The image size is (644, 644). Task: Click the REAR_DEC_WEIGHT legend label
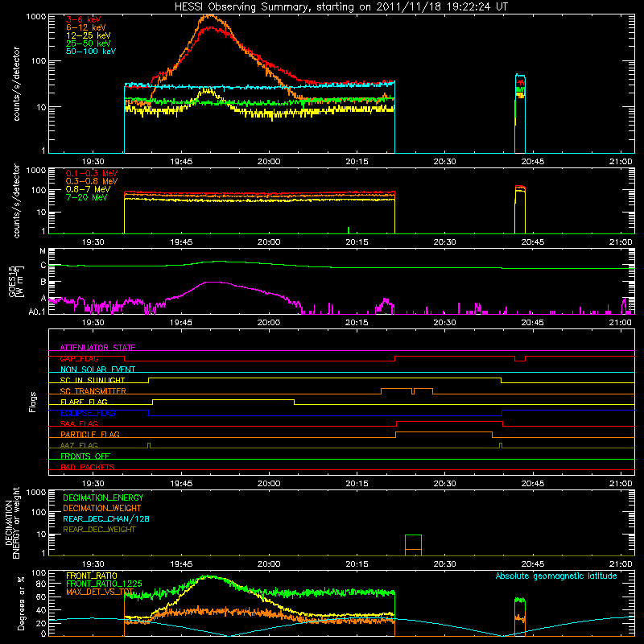tap(99, 530)
